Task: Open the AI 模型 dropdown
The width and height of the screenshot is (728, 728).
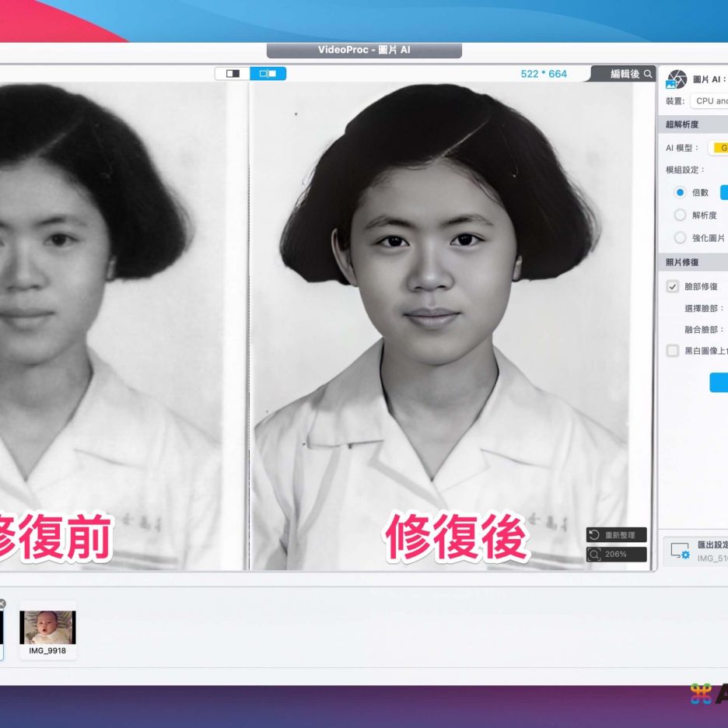Action: 717,148
